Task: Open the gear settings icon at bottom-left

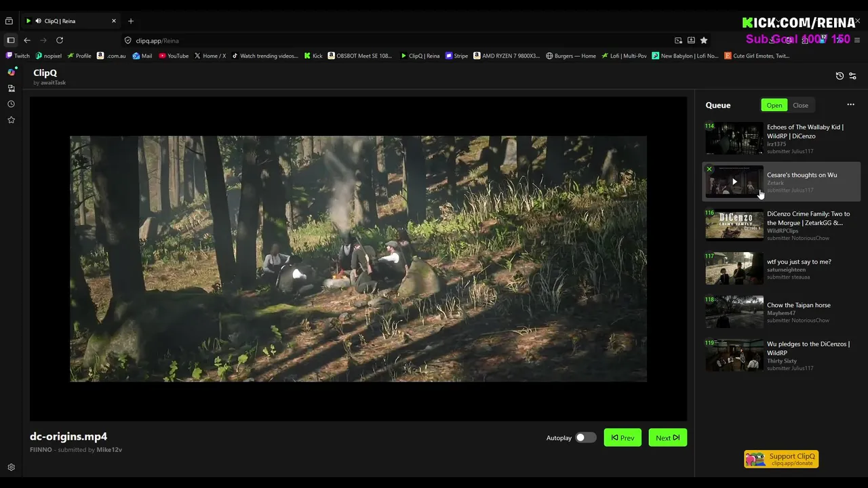Action: [11, 467]
